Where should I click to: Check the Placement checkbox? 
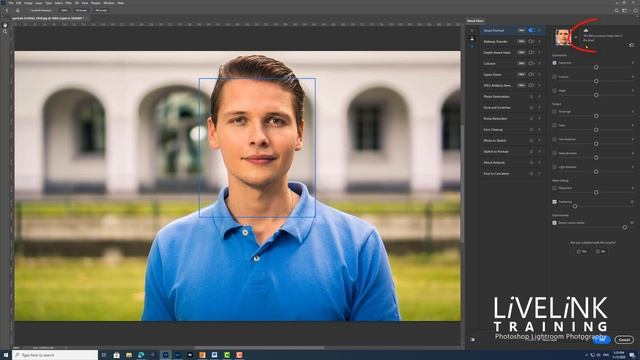click(x=554, y=188)
